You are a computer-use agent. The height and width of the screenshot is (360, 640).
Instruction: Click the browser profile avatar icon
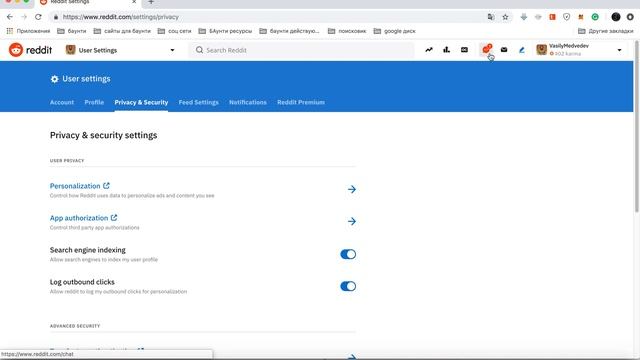click(x=616, y=17)
